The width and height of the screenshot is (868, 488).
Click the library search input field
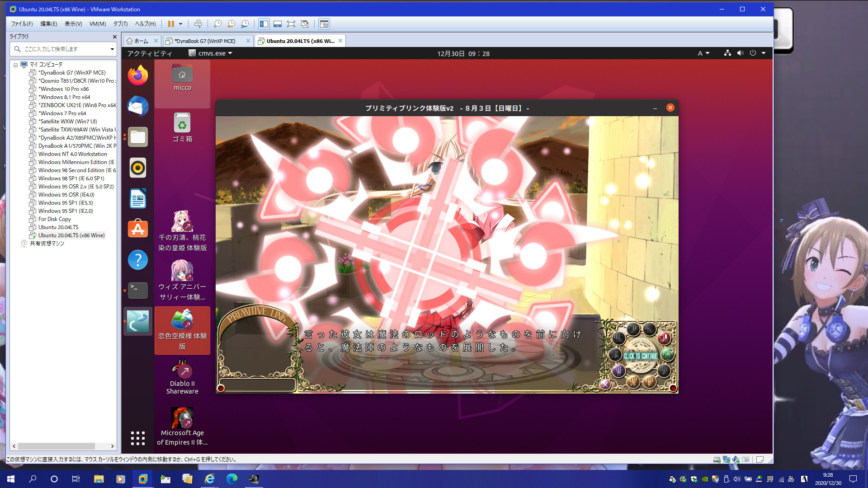pos(63,49)
